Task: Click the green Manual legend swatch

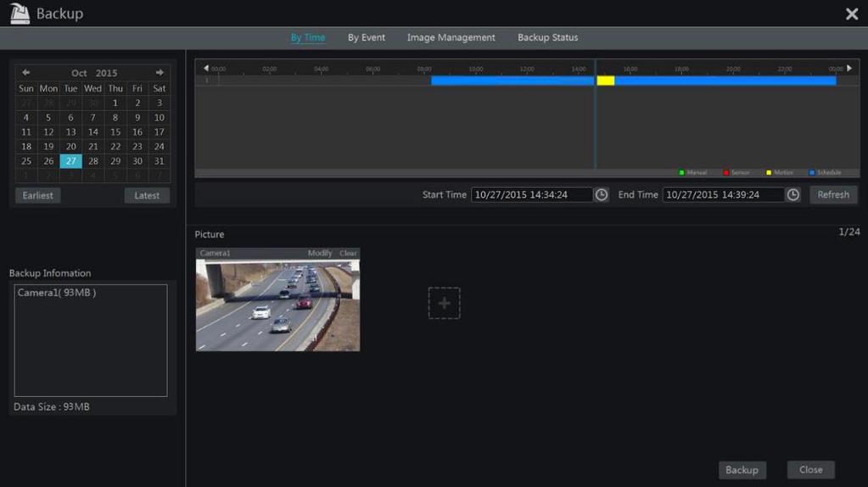Action: tap(681, 173)
